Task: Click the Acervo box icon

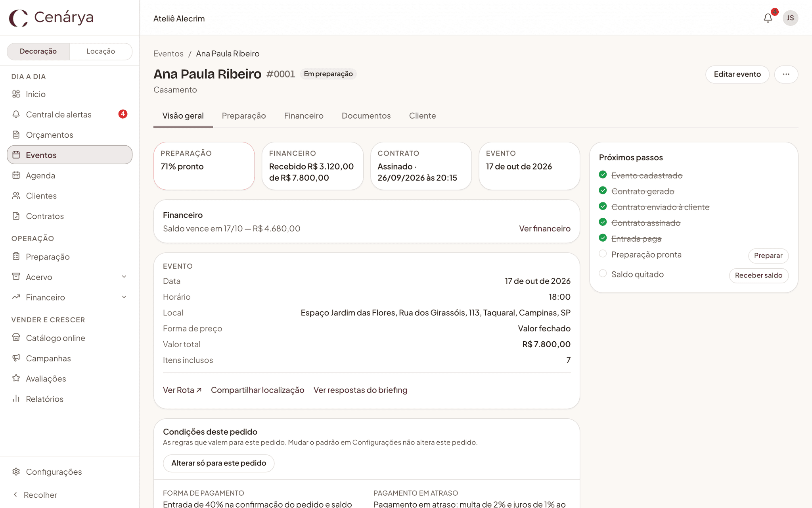Action: click(16, 277)
